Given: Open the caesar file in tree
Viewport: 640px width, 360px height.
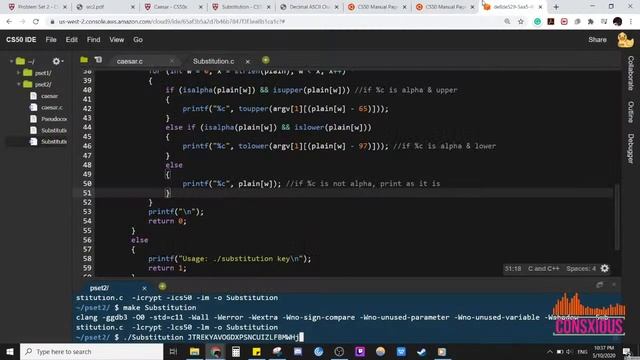Looking at the screenshot, I should pyautogui.click(x=49, y=96).
